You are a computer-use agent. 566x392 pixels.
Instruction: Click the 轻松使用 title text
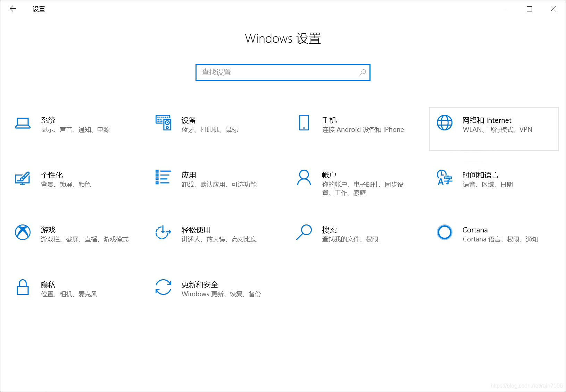coord(196,230)
